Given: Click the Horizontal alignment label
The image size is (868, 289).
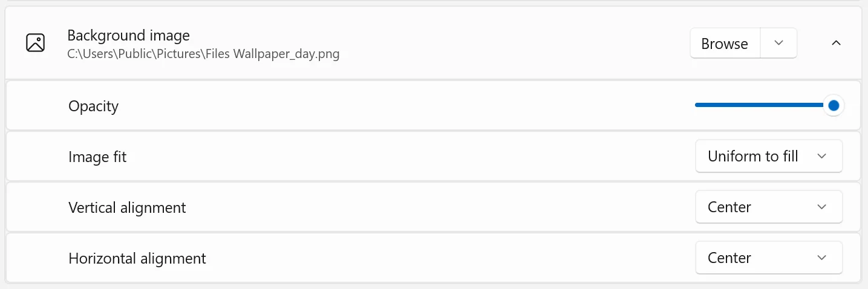Looking at the screenshot, I should pyautogui.click(x=137, y=259).
